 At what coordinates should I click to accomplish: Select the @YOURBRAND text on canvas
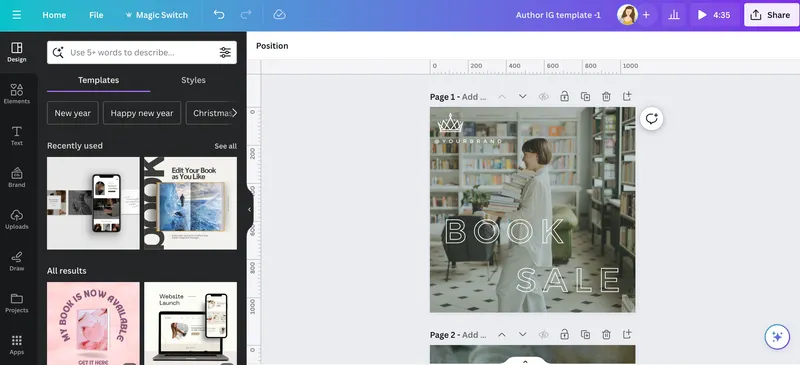468,141
